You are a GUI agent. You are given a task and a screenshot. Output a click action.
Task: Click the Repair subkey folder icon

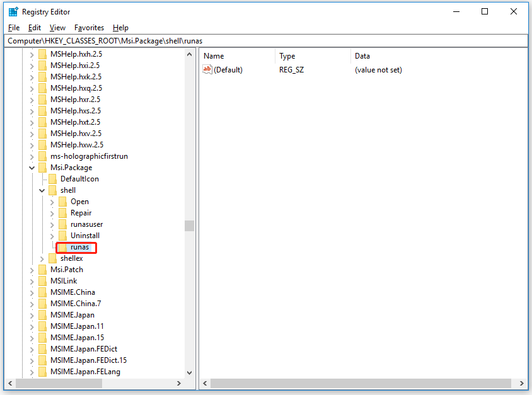[62, 212]
